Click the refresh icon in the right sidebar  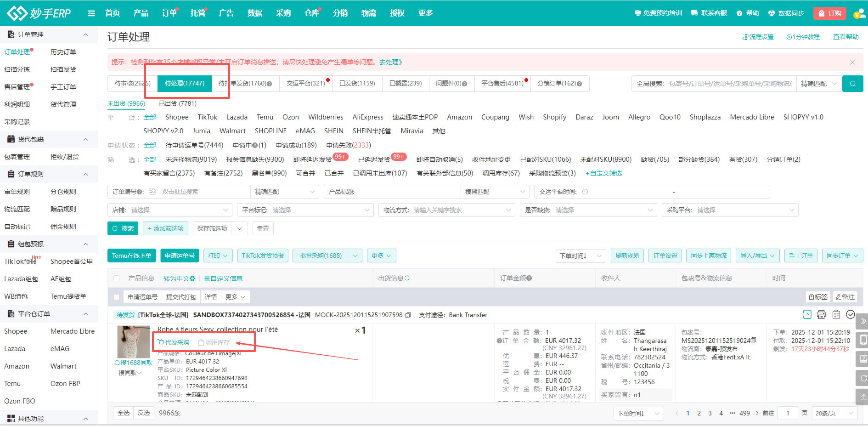[862, 379]
